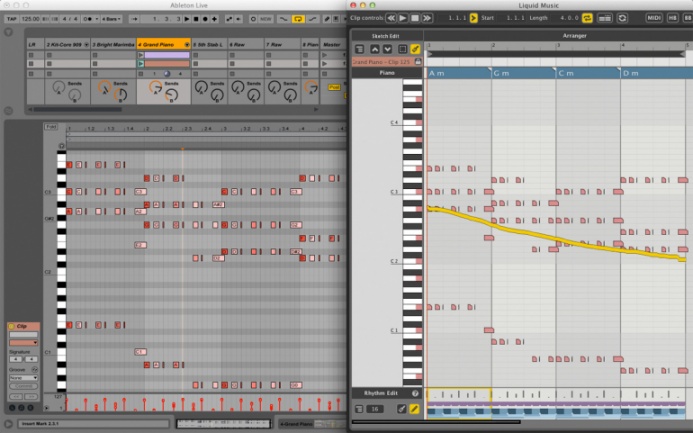Select the yellow pencil tool in Sketch Edit
The width and height of the screenshot is (693, 433).
[x=416, y=49]
